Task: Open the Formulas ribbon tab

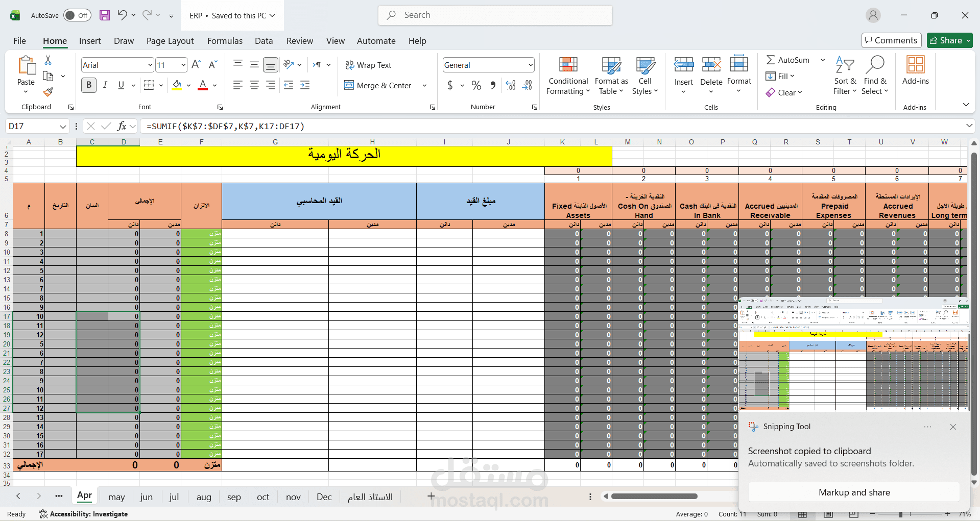Action: [225, 41]
